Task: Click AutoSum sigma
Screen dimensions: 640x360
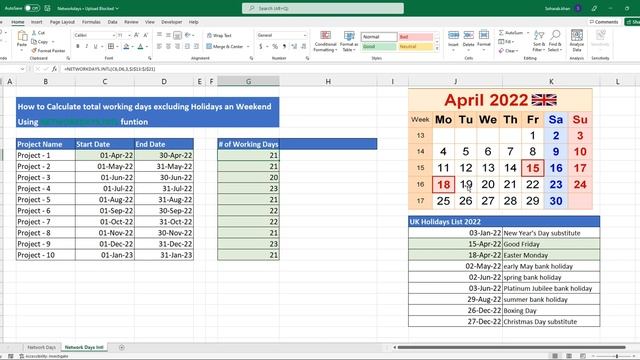Action: (511, 33)
